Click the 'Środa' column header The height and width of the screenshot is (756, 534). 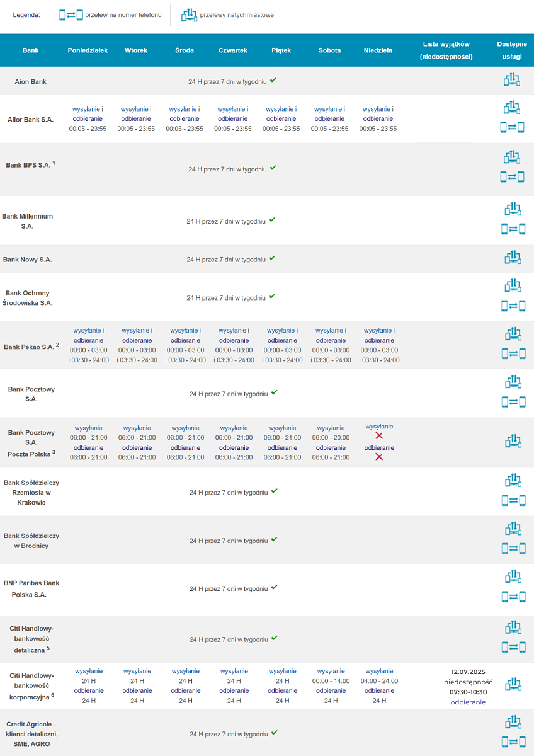point(185,50)
